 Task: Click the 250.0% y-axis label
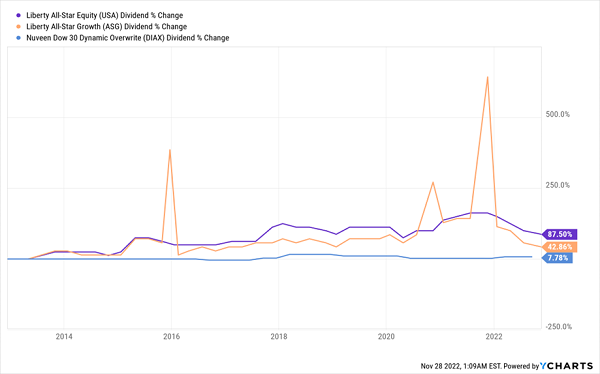tap(558, 185)
